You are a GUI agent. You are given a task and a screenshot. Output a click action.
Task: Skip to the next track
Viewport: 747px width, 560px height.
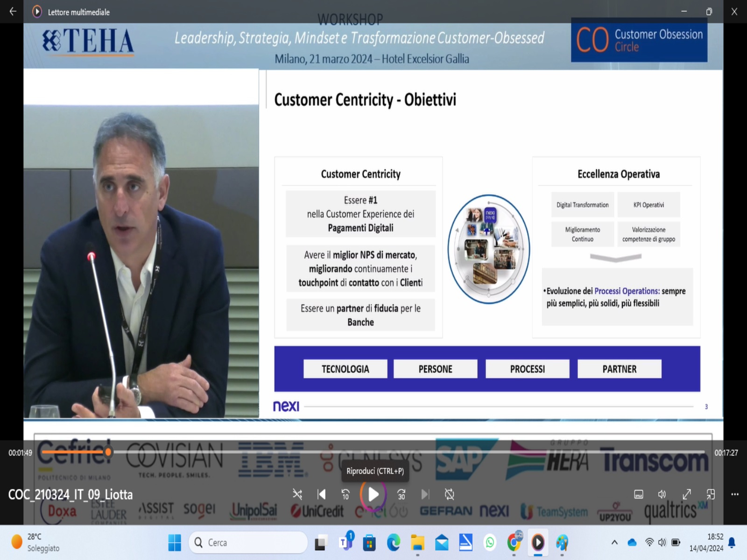[x=425, y=494]
